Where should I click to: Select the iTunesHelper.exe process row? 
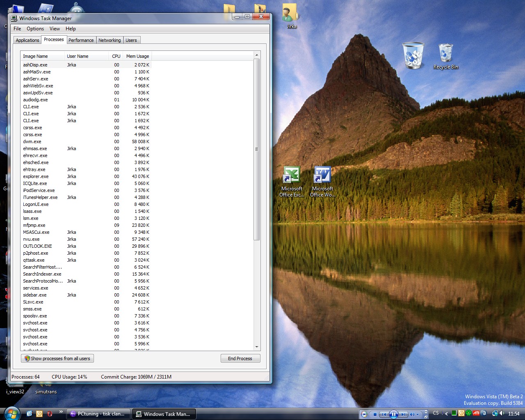pyautogui.click(x=86, y=197)
